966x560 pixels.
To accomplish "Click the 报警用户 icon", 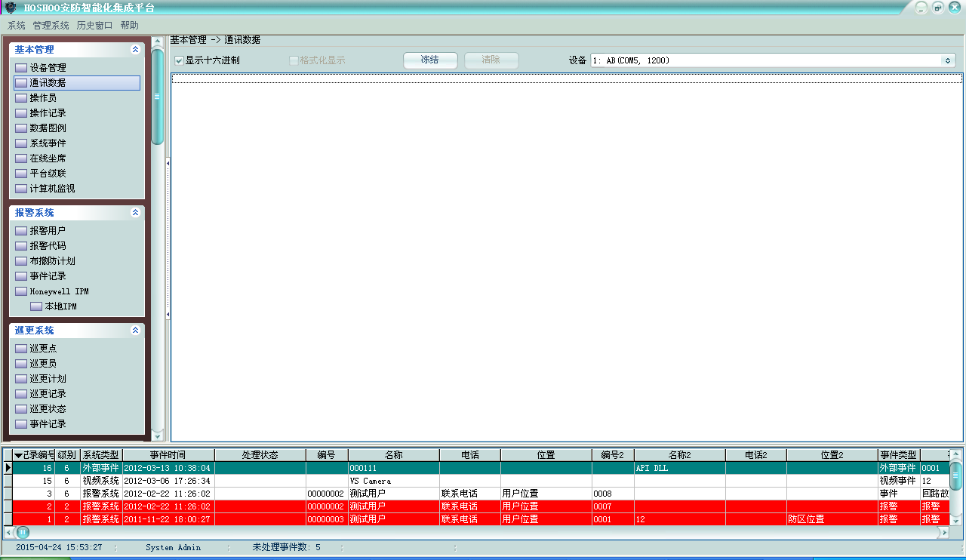I will [x=21, y=231].
